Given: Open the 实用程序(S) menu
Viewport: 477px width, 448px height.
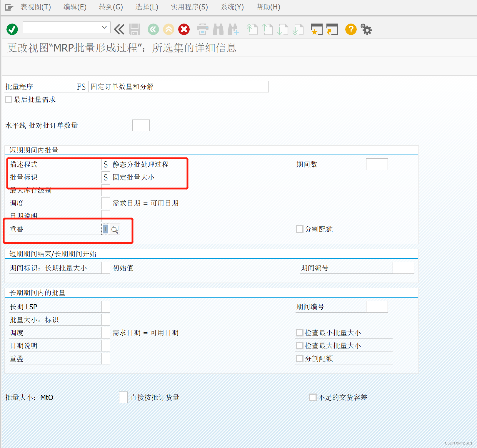Looking at the screenshot, I should (189, 7).
